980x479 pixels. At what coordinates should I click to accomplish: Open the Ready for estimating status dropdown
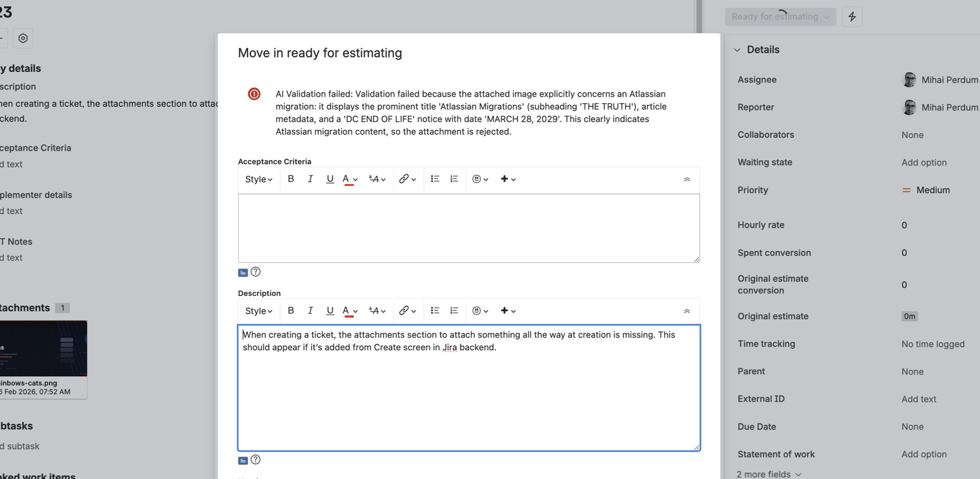coord(780,16)
